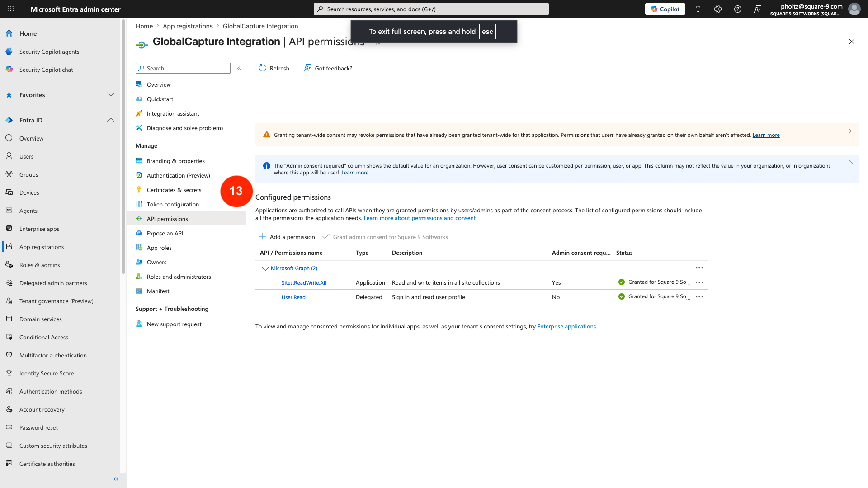The height and width of the screenshot is (488, 868).
Task: Sort by the Status column header
Action: point(624,253)
